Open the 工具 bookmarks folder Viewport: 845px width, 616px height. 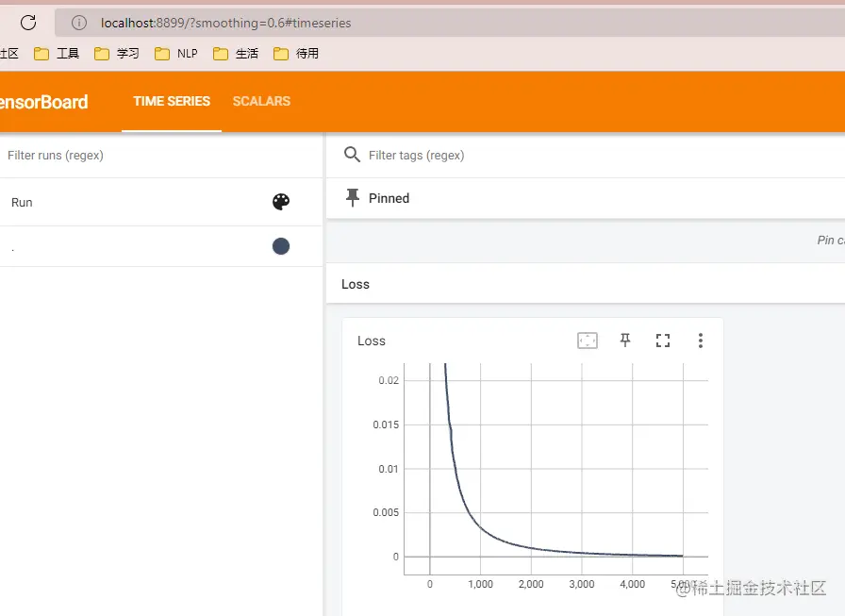tap(57, 54)
